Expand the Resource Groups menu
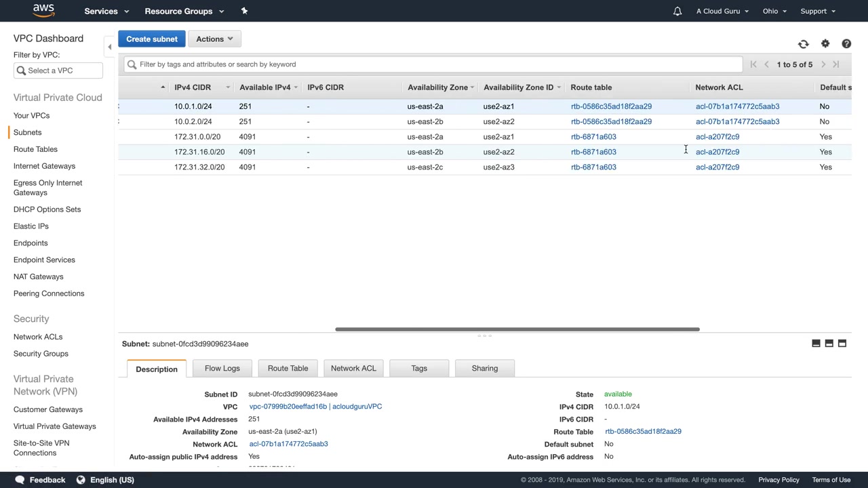868x488 pixels. tap(182, 11)
